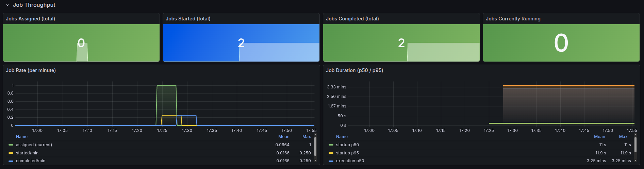Open color picker for execution p50 blue swatch
Screen dimensions: 644x169
331,161
